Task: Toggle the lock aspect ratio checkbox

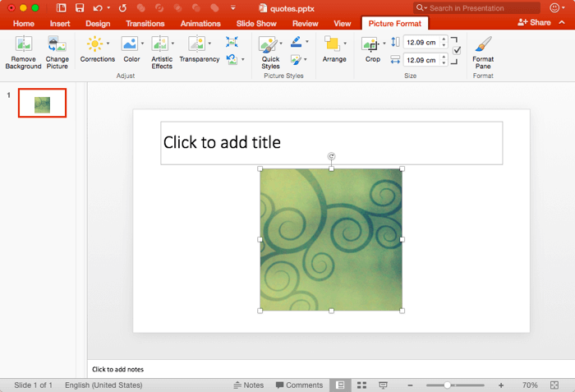Action: tap(457, 50)
